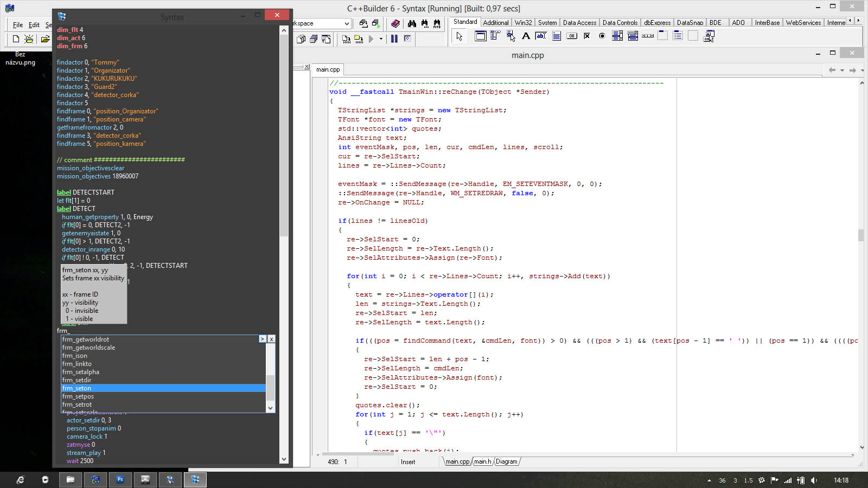Viewport: 868px width, 488px height.
Task: Choose frm_setpos in autocomplete list
Action: pos(163,396)
